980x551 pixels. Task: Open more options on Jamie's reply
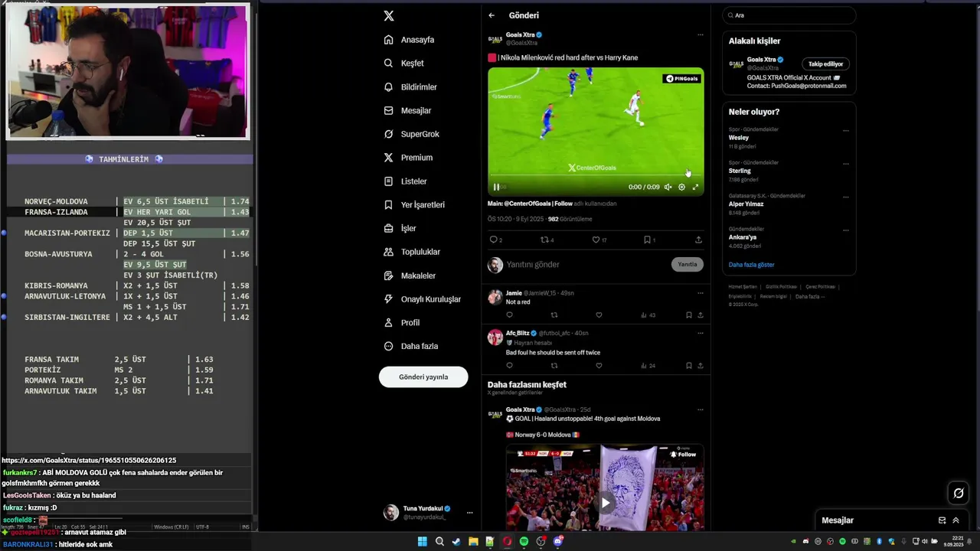[700, 293]
